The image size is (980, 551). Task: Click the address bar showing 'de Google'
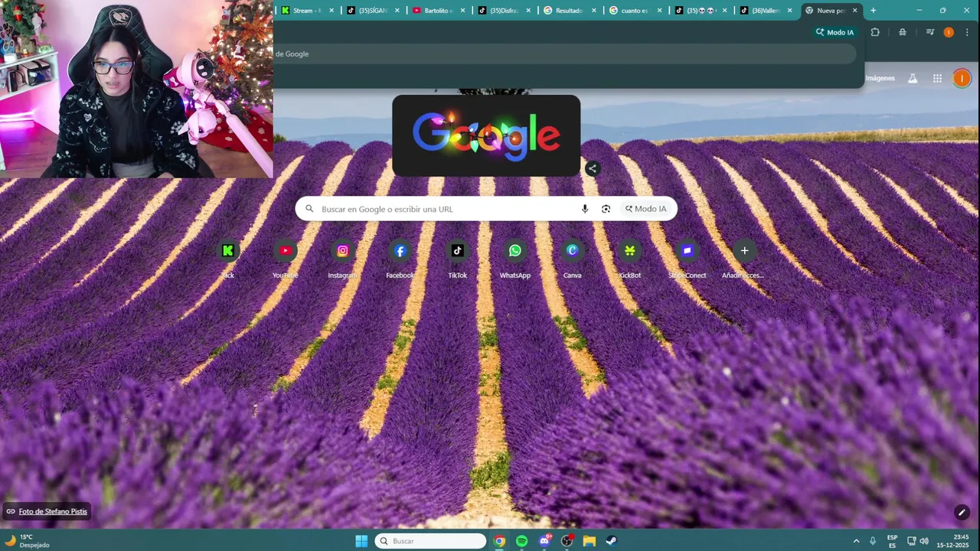[x=565, y=54]
